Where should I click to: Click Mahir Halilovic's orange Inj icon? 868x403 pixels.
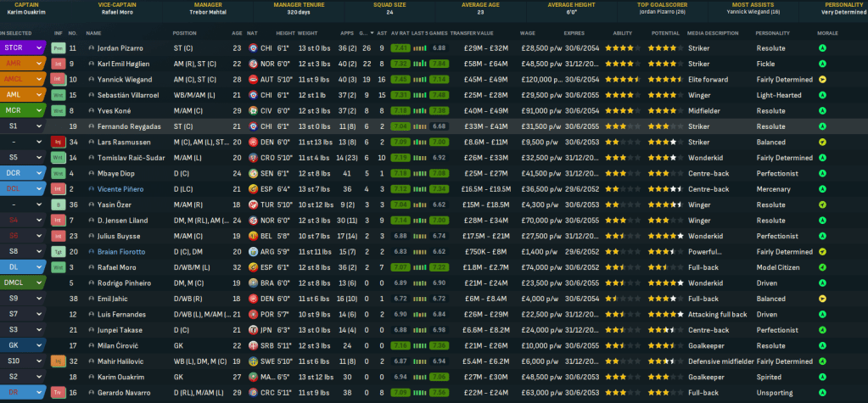click(x=59, y=361)
